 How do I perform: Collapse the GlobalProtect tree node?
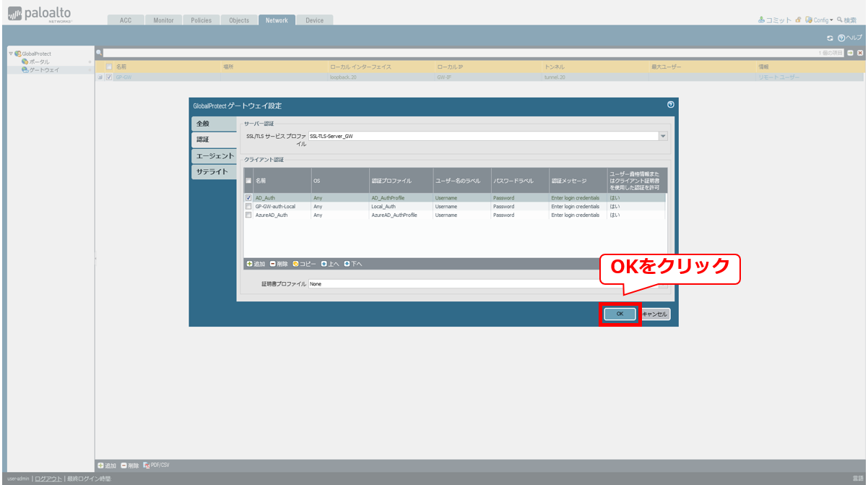pyautogui.click(x=11, y=53)
